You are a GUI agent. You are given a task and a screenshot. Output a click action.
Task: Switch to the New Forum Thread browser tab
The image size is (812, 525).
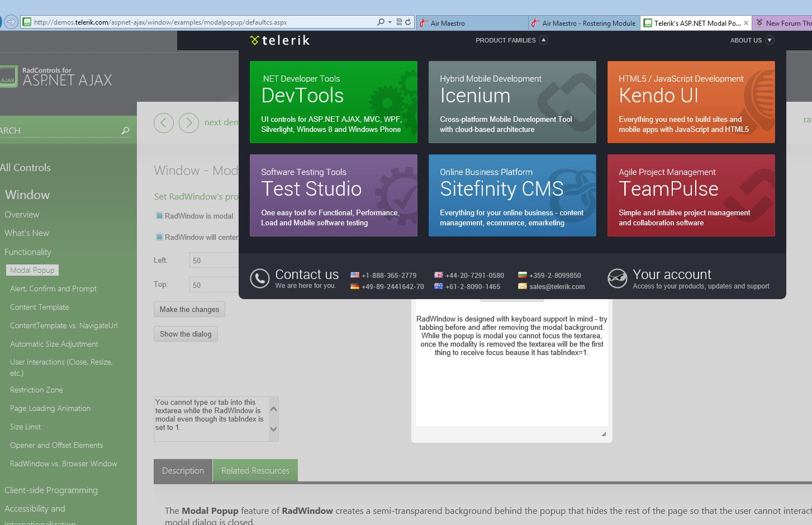[782, 23]
